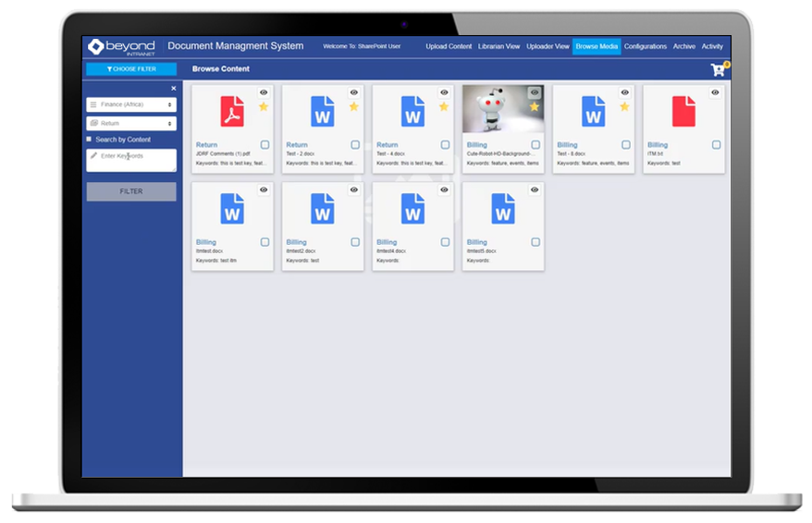Preview itmtest.docx with the eye icon
The height and width of the screenshot is (523, 812).
[x=264, y=189]
